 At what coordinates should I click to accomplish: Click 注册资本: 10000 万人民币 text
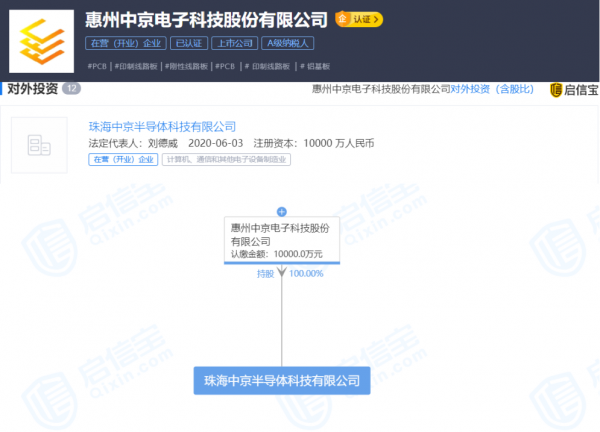tap(314, 143)
